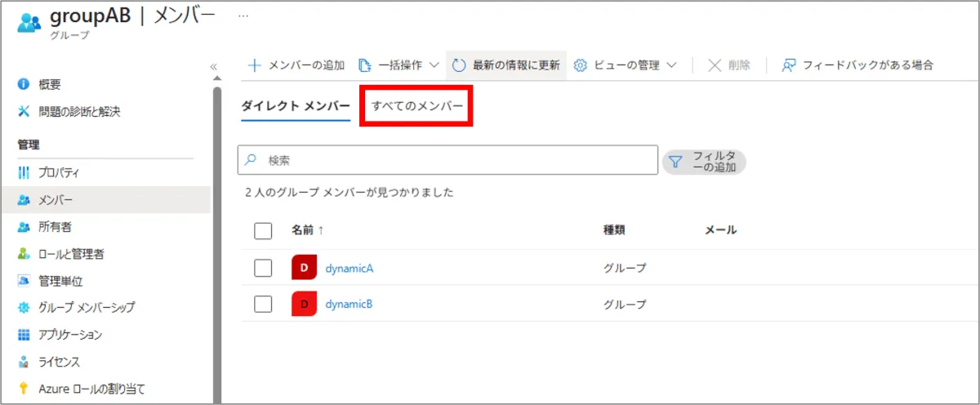Click the sidebar scrollbar up arrow
The width and height of the screenshot is (980, 405).
tap(216, 78)
